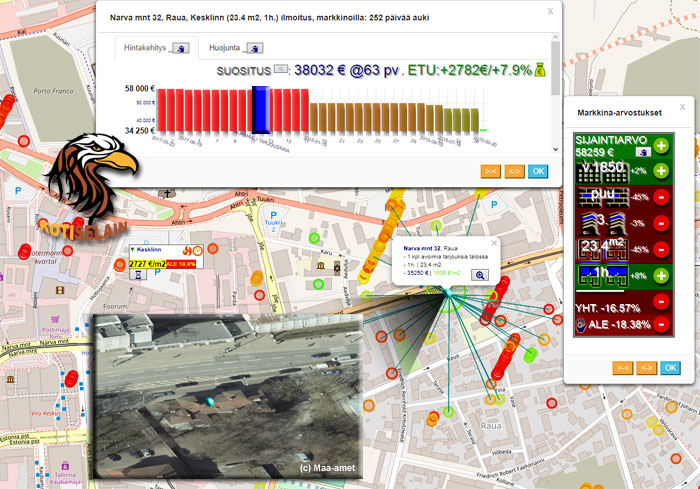
Task: Click the Kotiselain eagle logo
Action: click(x=92, y=176)
